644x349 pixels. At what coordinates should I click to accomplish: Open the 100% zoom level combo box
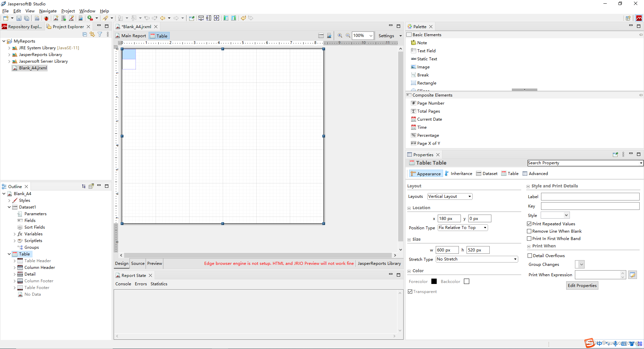point(363,36)
